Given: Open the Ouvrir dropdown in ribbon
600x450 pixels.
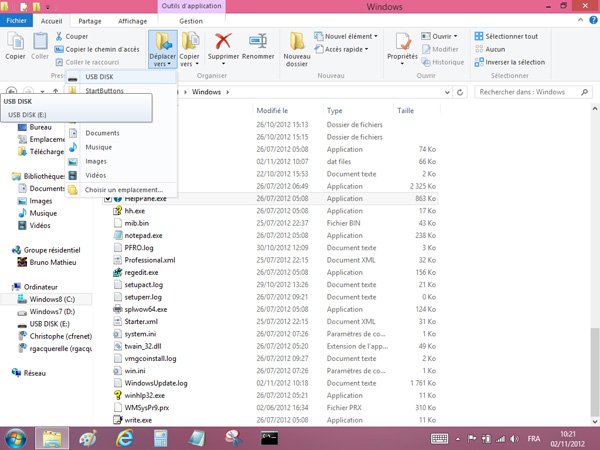Looking at the screenshot, I should [x=439, y=36].
